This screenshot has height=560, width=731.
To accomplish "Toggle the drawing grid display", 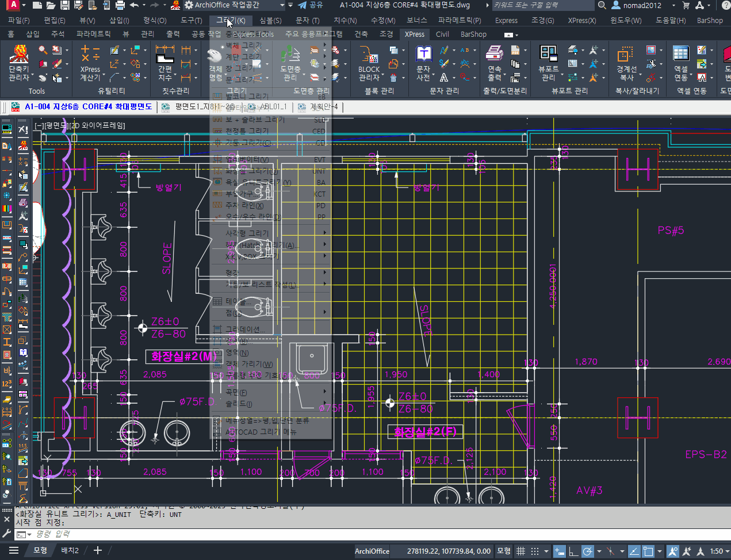I will pos(520,551).
